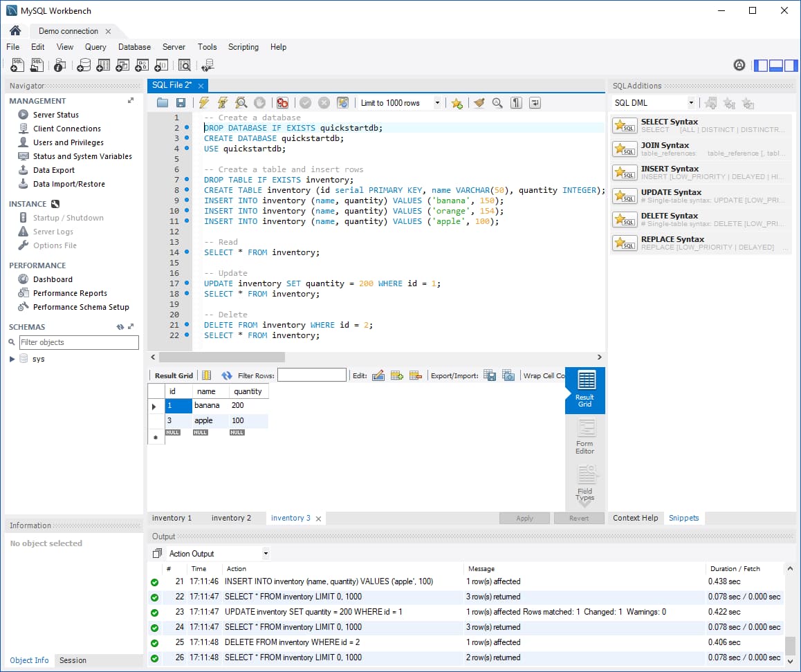Open the Explain plan keyboard-magnifier icon
This screenshot has height=672, width=801.
pos(241,102)
